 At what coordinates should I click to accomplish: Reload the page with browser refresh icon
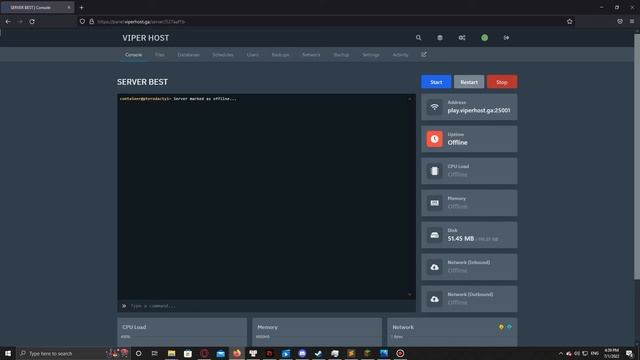point(32,21)
